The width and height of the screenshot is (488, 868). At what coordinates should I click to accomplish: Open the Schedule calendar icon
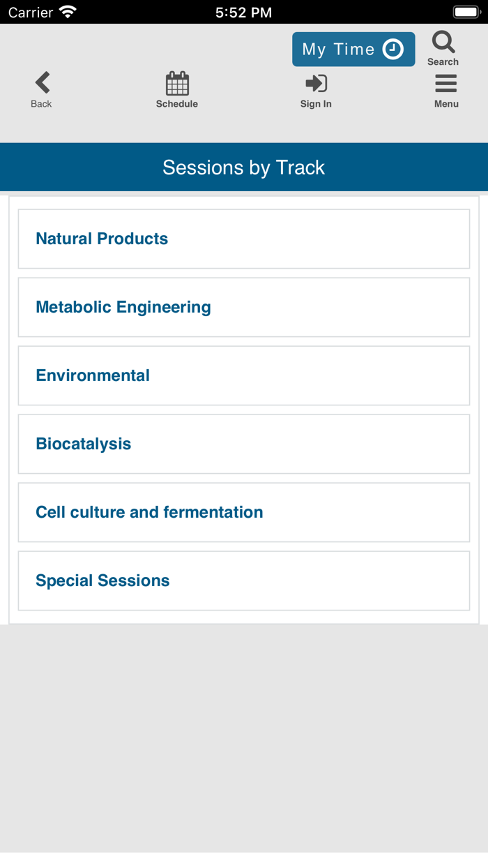[x=177, y=84]
